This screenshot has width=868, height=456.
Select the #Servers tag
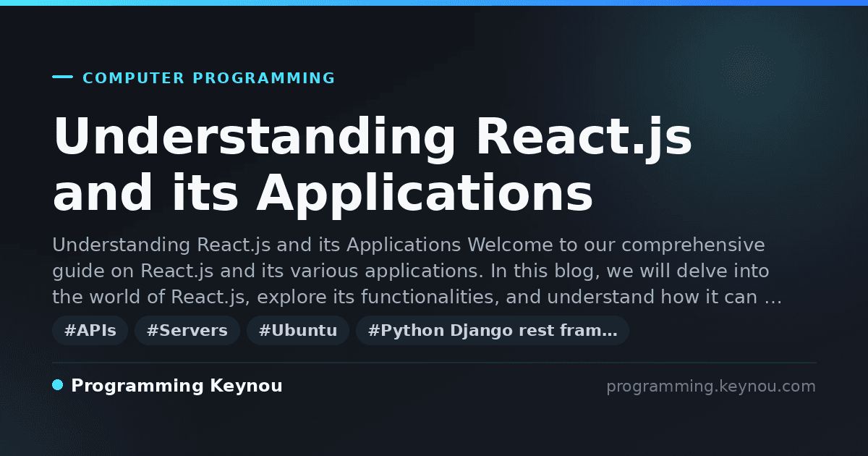(187, 331)
